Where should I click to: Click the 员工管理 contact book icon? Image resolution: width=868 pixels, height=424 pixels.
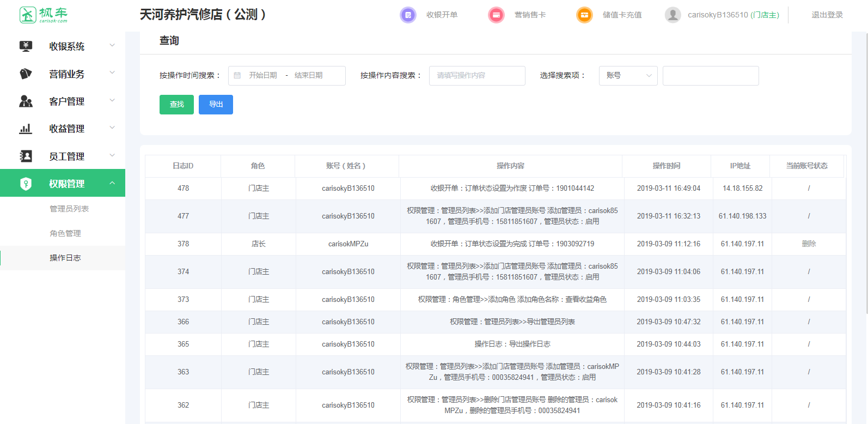(x=26, y=156)
